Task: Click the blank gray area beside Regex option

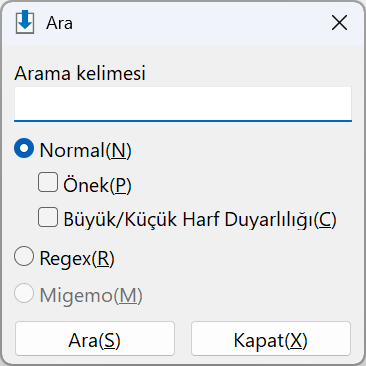Action: [233, 258]
